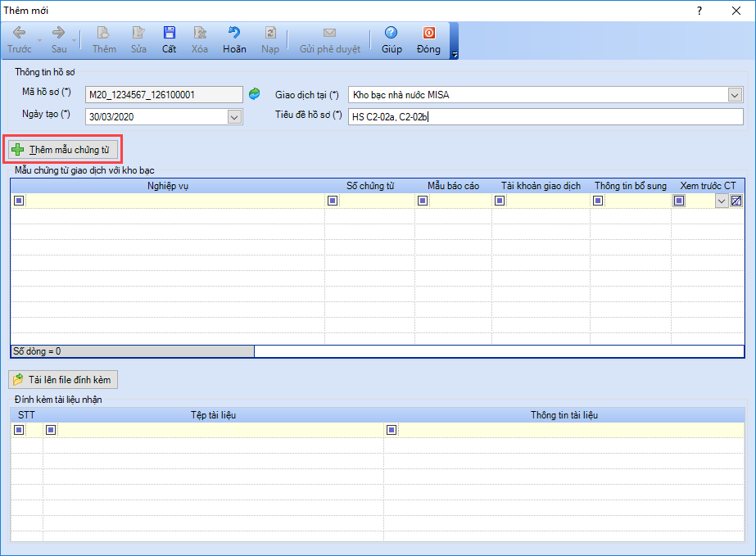
Task: Undo changes with Hoãn icon
Action: (x=234, y=33)
